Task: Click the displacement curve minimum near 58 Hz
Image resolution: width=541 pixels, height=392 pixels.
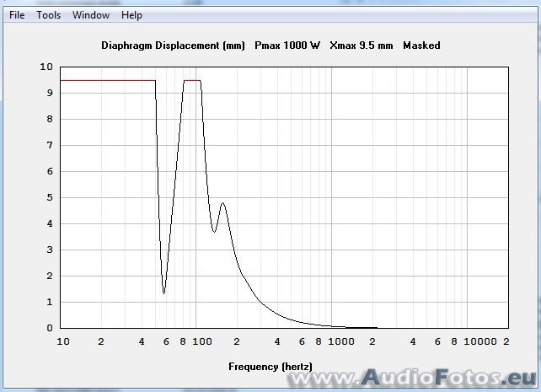Action: click(x=163, y=293)
